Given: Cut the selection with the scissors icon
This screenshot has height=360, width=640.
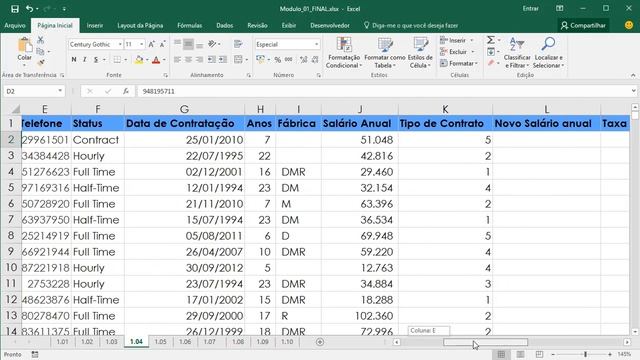Looking at the screenshot, I should pos(40,40).
